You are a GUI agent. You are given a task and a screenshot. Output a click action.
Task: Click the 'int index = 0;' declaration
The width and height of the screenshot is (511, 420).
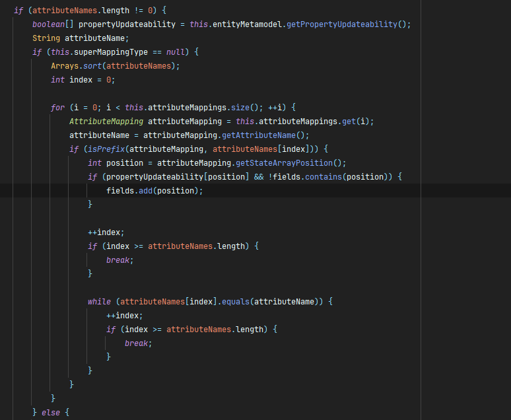click(83, 80)
